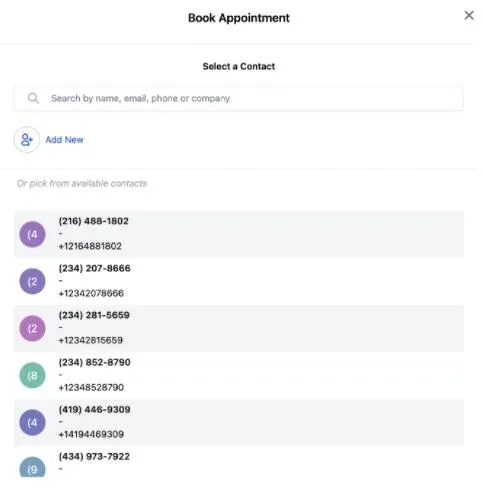Click the pink avatar for (234) 281-5659
482x495 pixels.
(x=32, y=329)
